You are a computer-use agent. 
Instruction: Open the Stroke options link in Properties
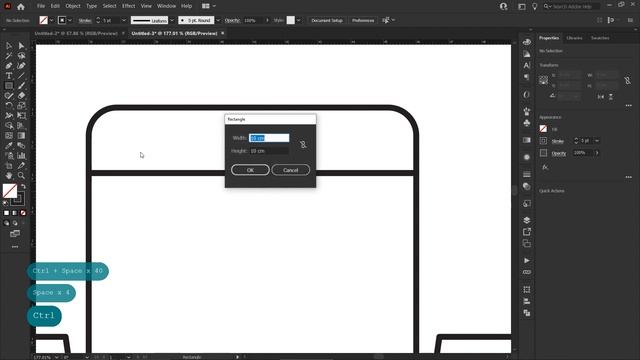pyautogui.click(x=558, y=141)
